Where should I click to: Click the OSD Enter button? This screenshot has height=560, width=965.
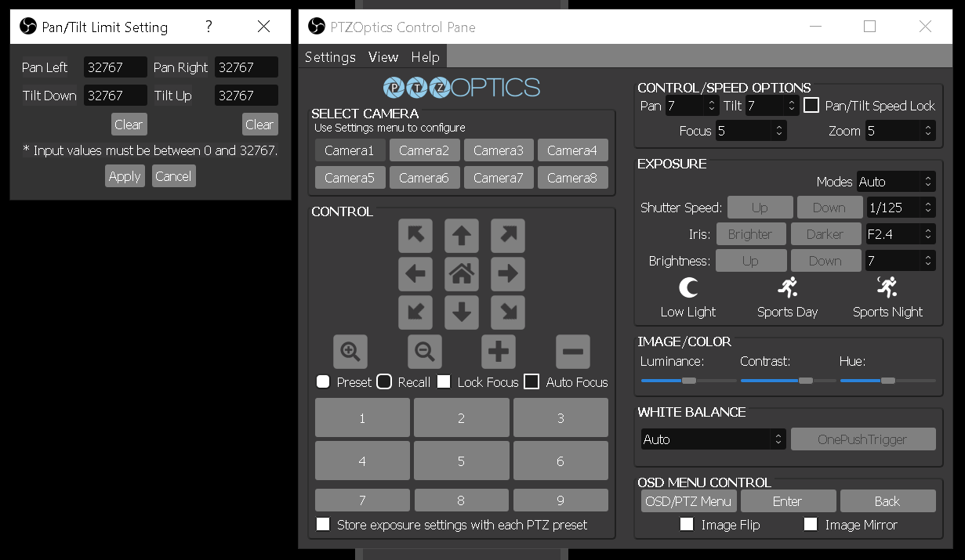(788, 501)
